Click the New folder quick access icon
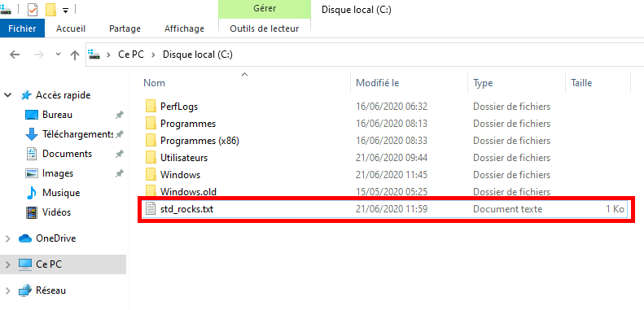The width and height of the screenshot is (644, 310). click(51, 9)
